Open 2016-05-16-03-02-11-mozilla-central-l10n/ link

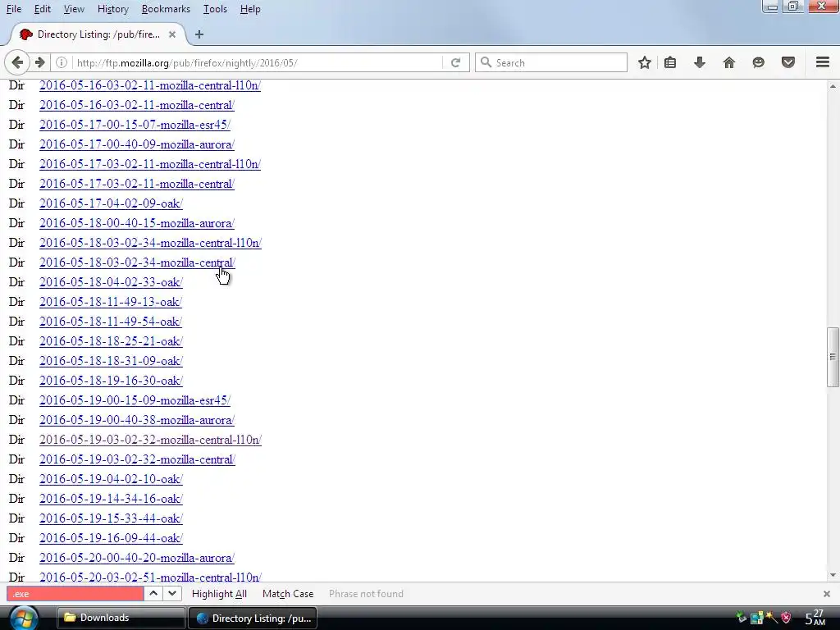point(150,85)
